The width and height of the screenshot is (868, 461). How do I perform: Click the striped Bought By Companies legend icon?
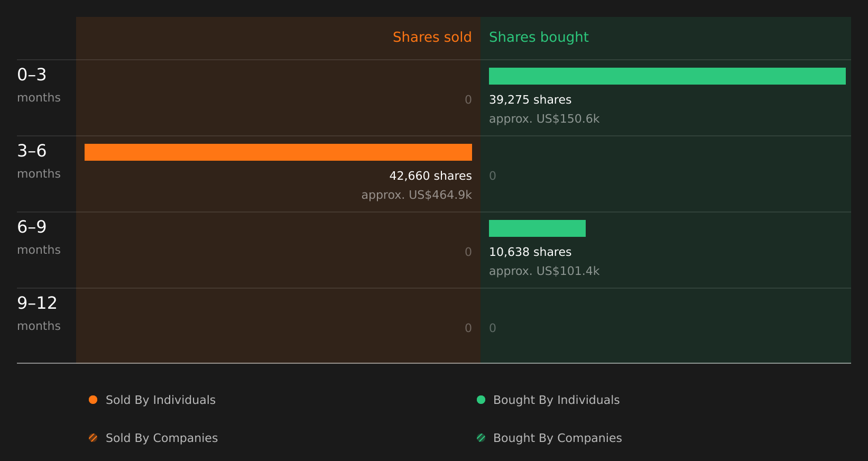pyautogui.click(x=481, y=438)
